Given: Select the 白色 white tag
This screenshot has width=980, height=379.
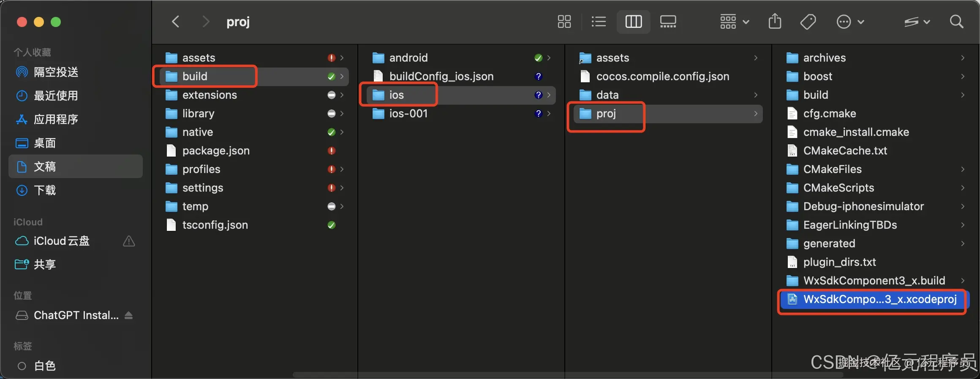Looking at the screenshot, I should [x=75, y=366].
